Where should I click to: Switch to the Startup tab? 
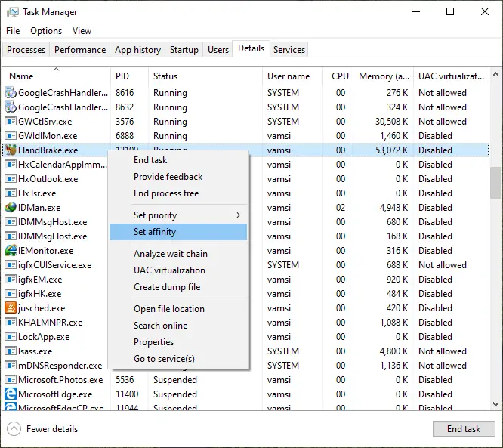[x=184, y=50]
